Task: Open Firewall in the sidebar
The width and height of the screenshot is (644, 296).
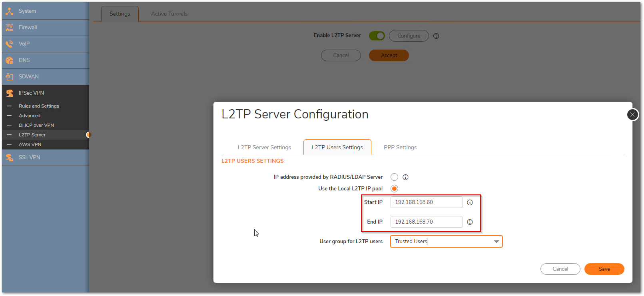Action: point(46,28)
